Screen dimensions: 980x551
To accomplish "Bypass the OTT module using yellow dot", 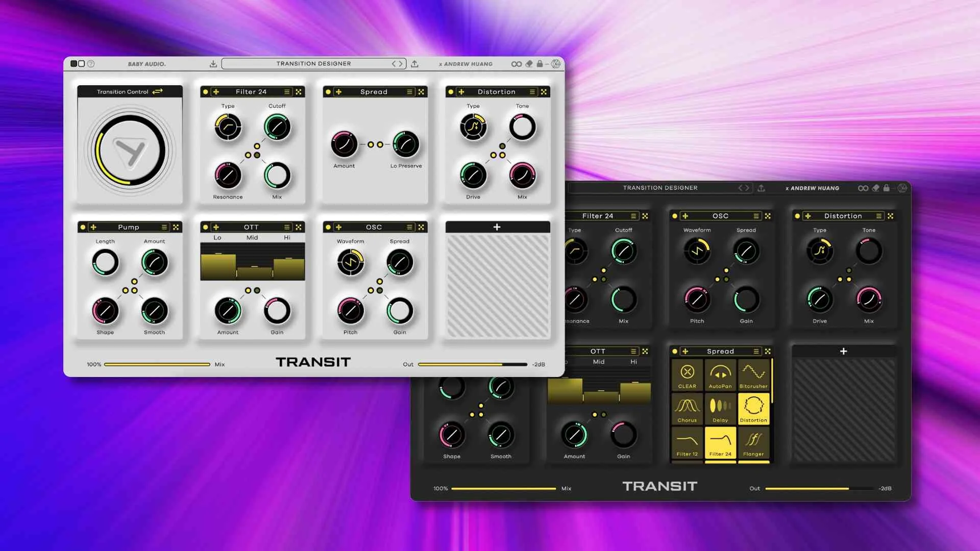I will coord(206,227).
